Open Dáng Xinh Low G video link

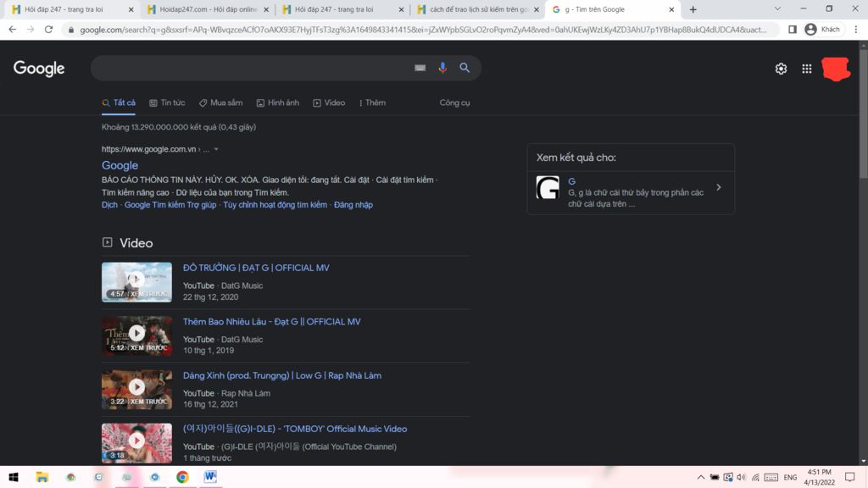tap(282, 375)
